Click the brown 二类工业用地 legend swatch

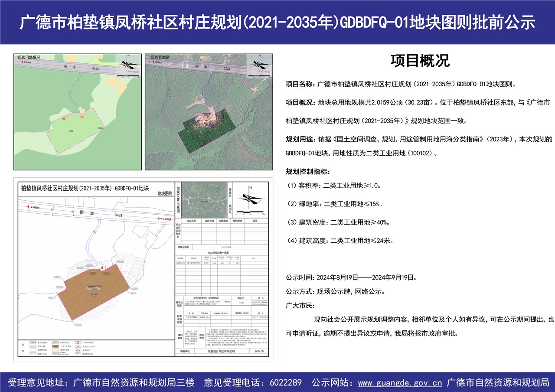[x=55, y=346]
